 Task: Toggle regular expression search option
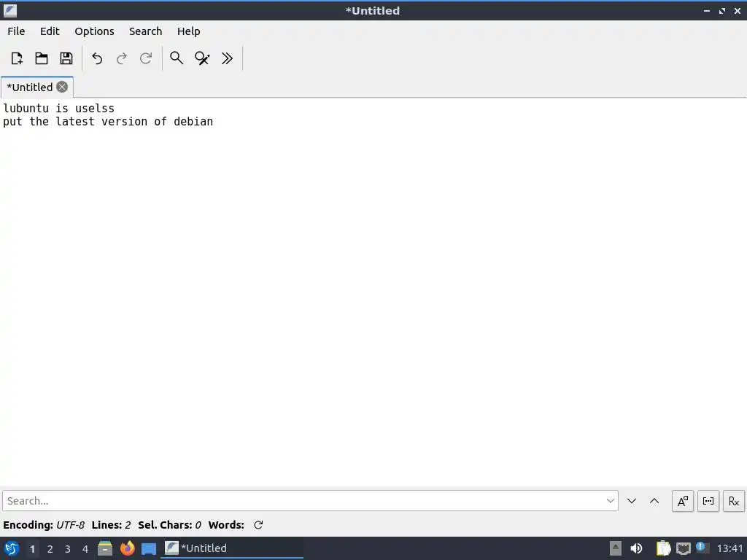tap(734, 501)
